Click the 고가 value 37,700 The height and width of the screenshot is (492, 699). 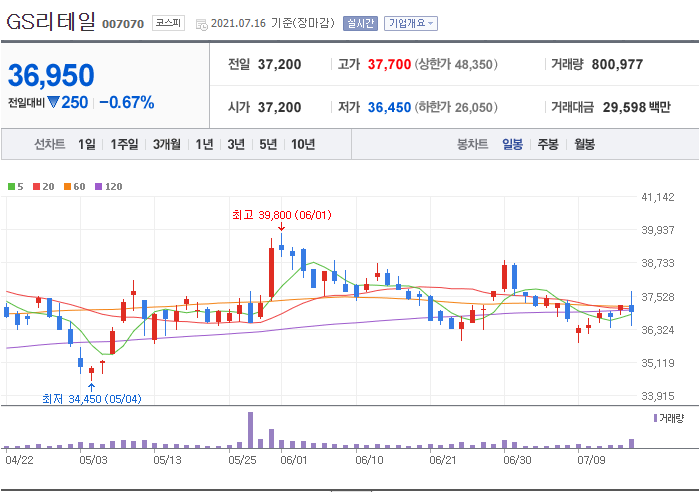click(389, 64)
